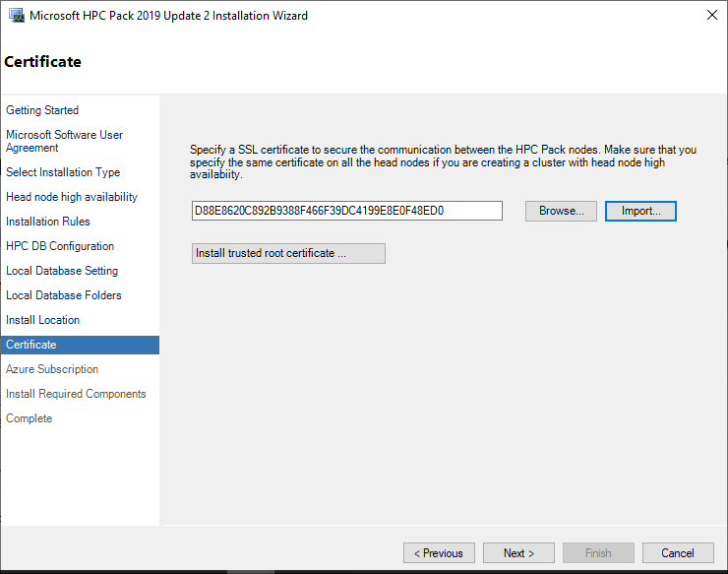The height and width of the screenshot is (574, 728).
Task: Jump to Installation Rules step
Action: point(48,222)
